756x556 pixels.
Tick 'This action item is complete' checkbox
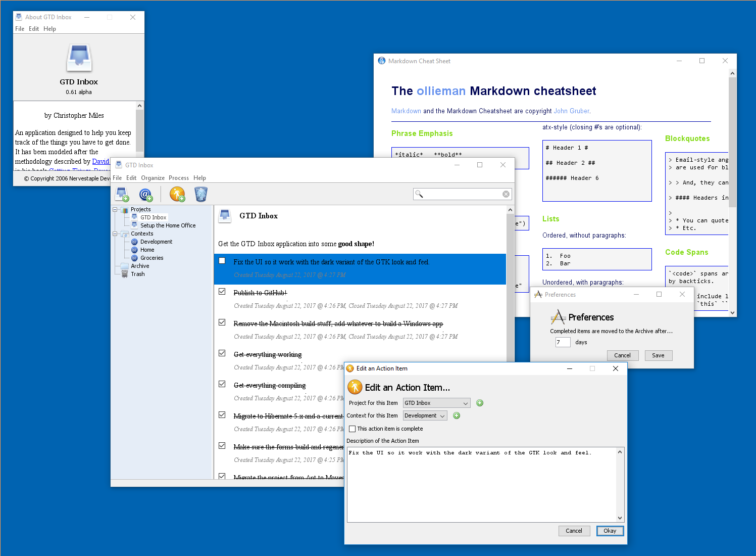pos(352,429)
